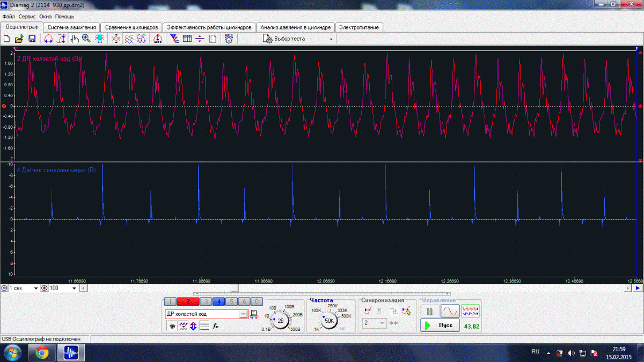Toggle channel visibility eye icon
Image resolution: width=644 pixels, height=362 pixels.
point(172,326)
